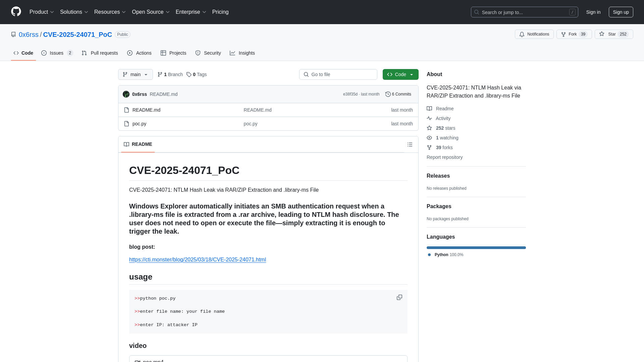Viewport: 644px width, 362px height.
Task: View the 1 Branch link
Action: click(170, 74)
